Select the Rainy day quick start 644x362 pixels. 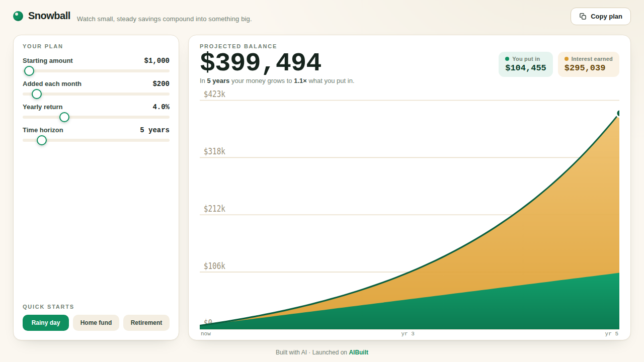pos(46,323)
